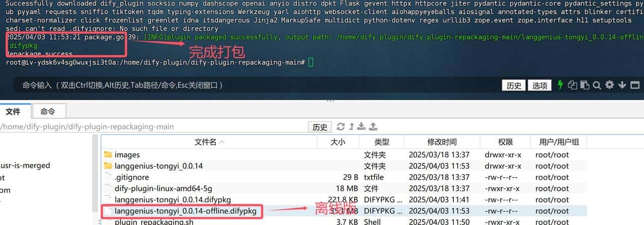
Task: Open terminal search magnifier icon
Action: [x=597, y=85]
